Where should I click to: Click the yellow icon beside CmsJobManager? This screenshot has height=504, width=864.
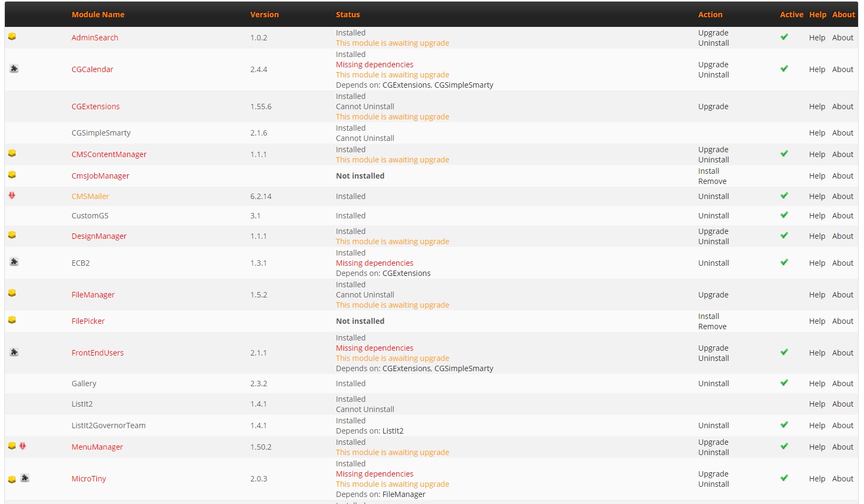(12, 175)
